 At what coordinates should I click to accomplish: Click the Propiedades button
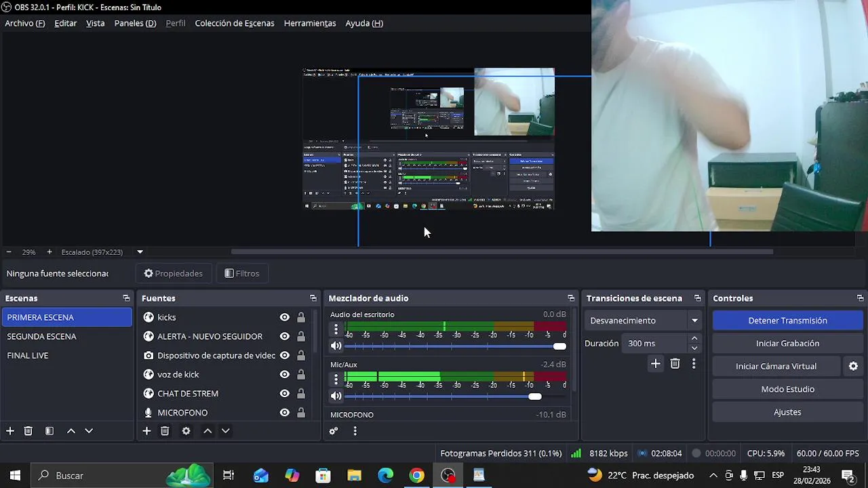click(174, 274)
